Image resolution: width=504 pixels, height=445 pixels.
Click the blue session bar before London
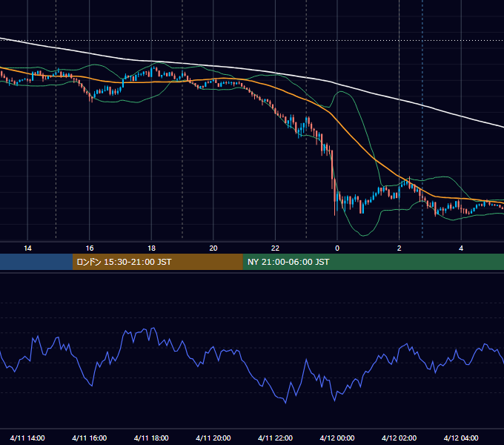pos(36,262)
